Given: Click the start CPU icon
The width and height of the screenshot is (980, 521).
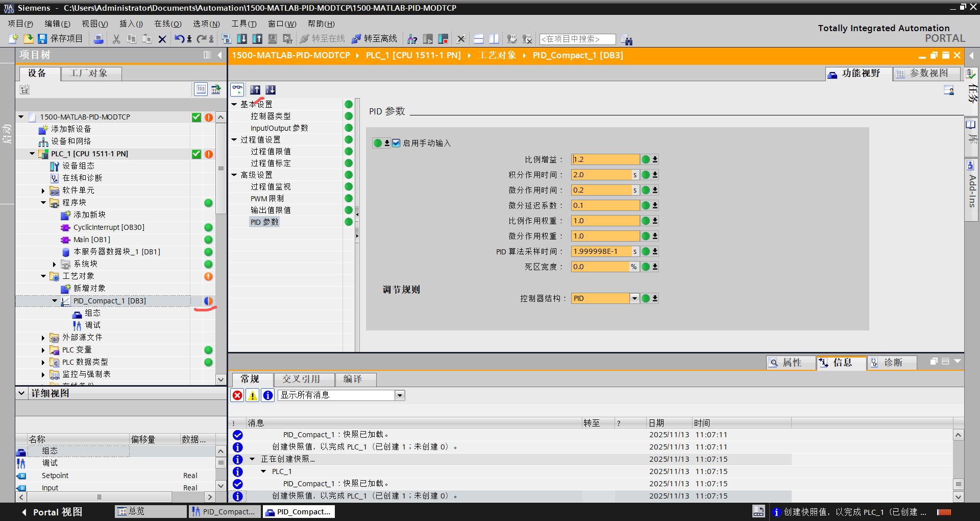Looking at the screenshot, I should (x=428, y=39).
